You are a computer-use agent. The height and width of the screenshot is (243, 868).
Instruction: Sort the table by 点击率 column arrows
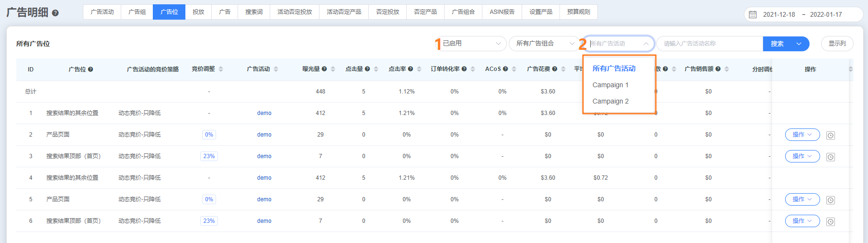(419, 69)
